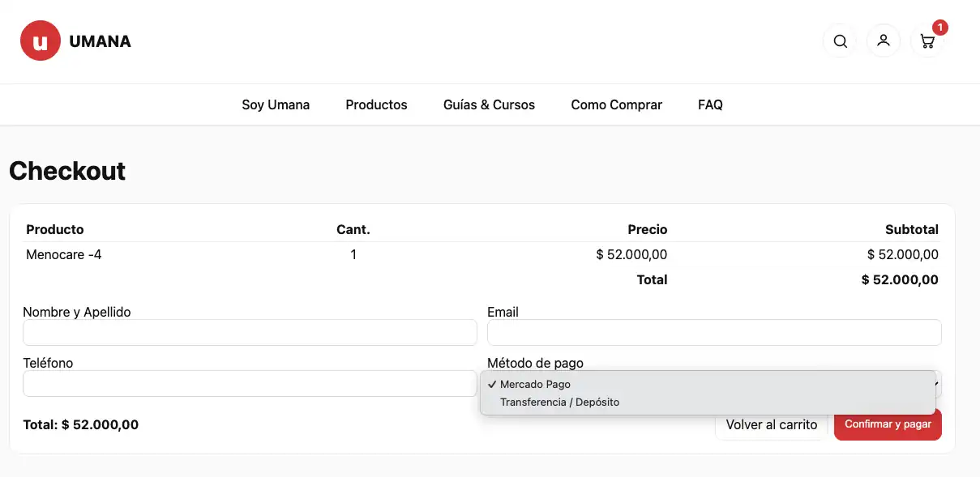
Task: Click the red Umana logo icon
Action: tap(41, 41)
